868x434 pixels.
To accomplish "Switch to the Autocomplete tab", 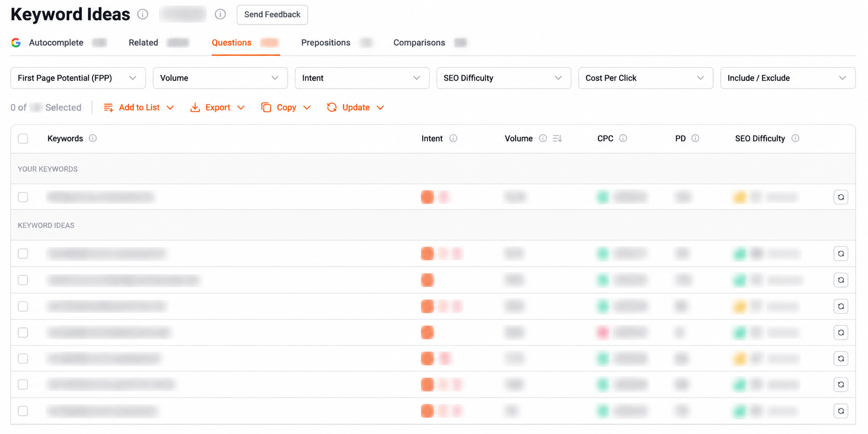I will coord(56,43).
